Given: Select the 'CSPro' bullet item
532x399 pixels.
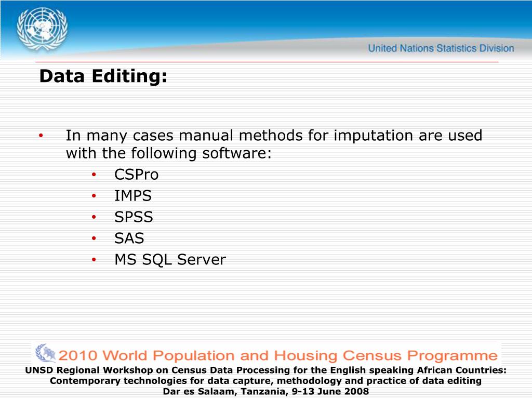Looking at the screenshot, I should pos(137,175).
